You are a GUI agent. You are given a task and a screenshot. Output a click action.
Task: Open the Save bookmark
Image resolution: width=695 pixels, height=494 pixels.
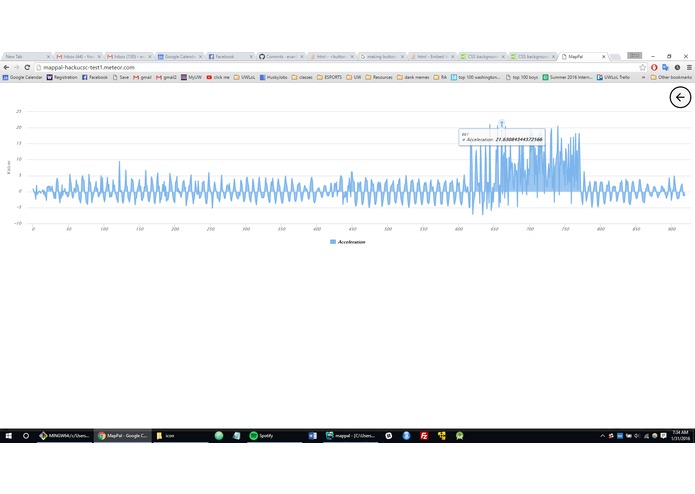pyautogui.click(x=121, y=77)
